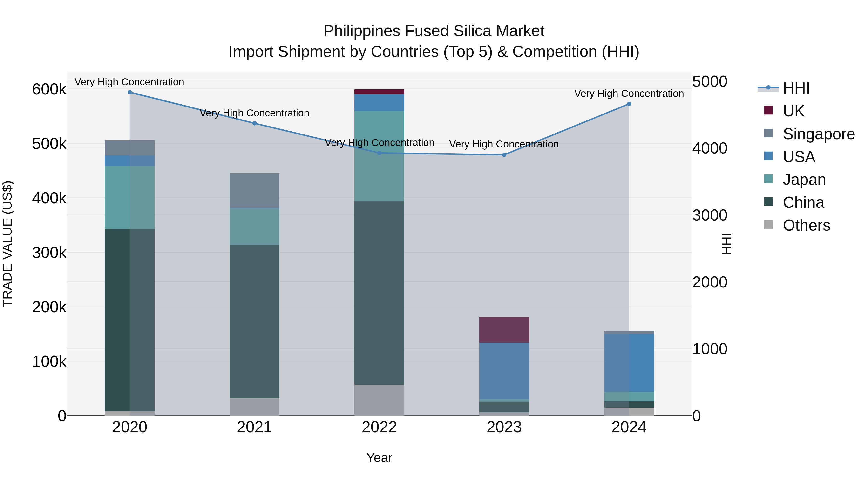Click the 2023 x-axis label
Image resolution: width=868 pixels, height=488 pixels.
click(504, 427)
